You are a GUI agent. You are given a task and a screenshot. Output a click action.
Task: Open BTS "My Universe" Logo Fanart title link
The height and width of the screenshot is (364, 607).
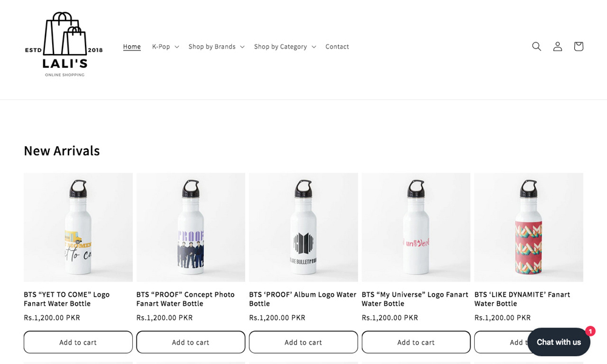point(415,298)
